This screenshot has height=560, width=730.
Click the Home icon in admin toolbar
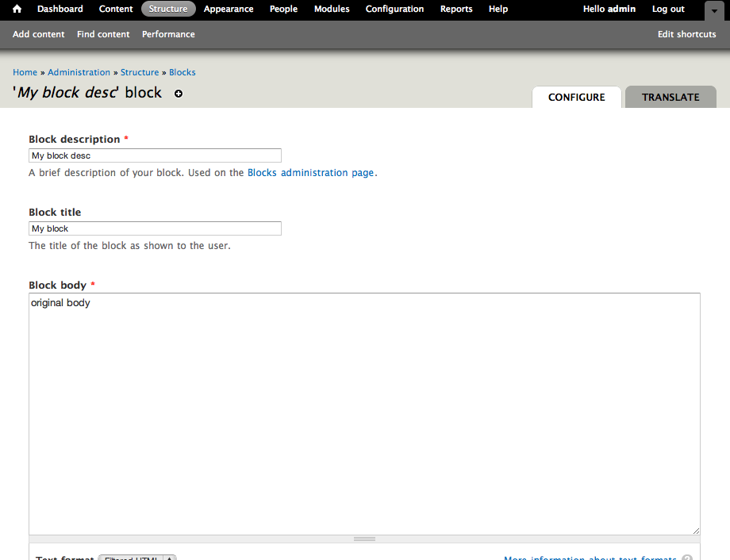[17, 10]
